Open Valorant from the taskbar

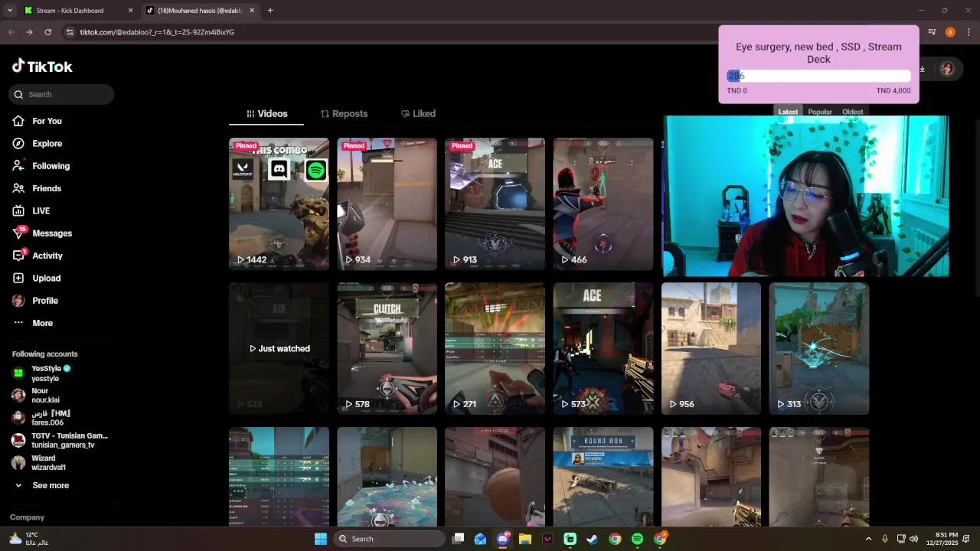tap(547, 539)
